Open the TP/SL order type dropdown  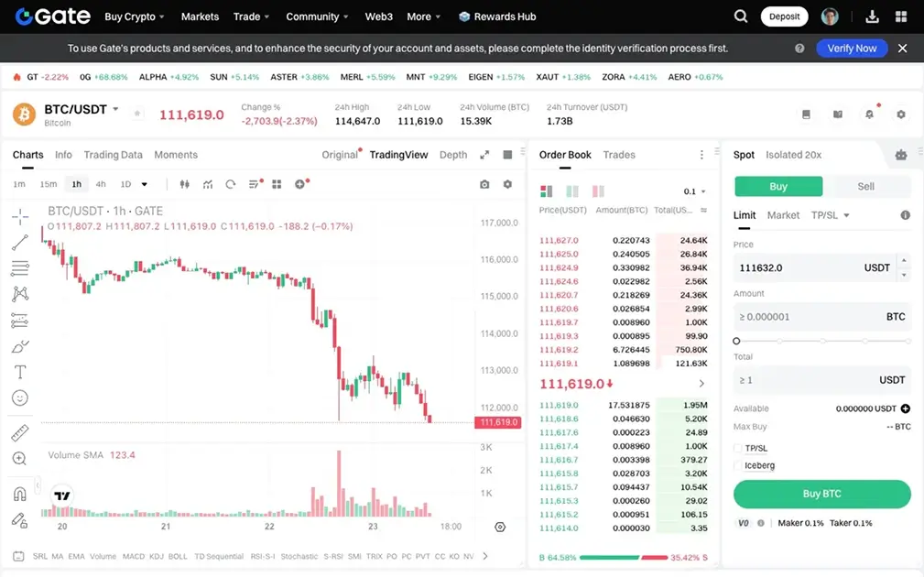831,215
